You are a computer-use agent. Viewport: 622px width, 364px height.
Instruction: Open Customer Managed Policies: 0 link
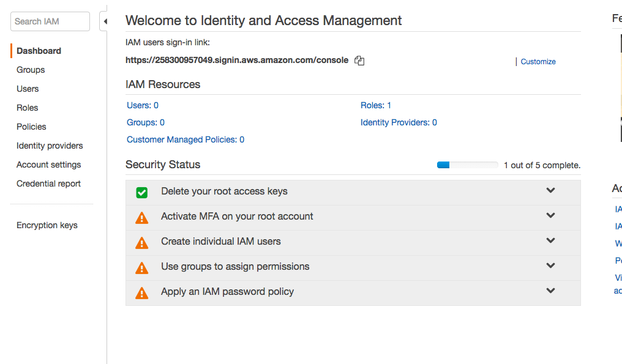tap(185, 139)
